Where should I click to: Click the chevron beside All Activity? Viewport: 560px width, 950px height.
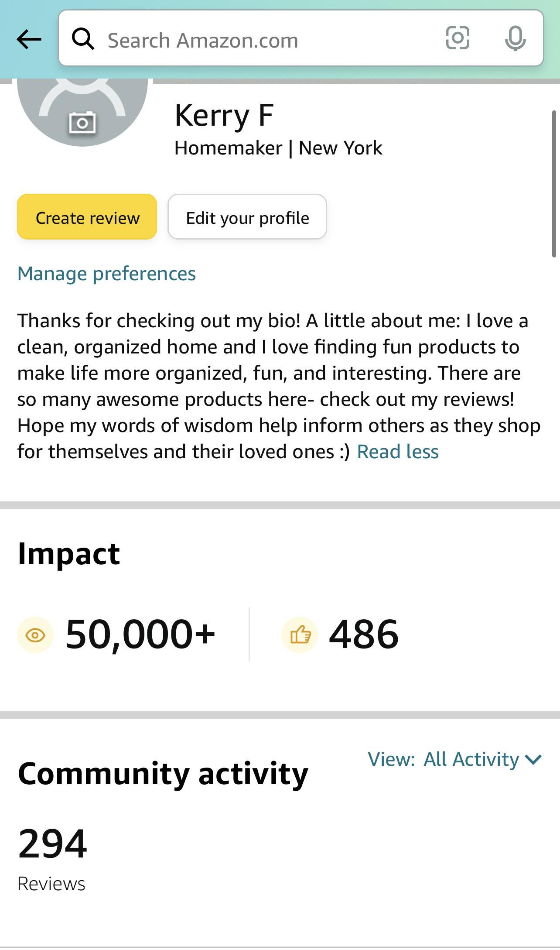[533, 760]
